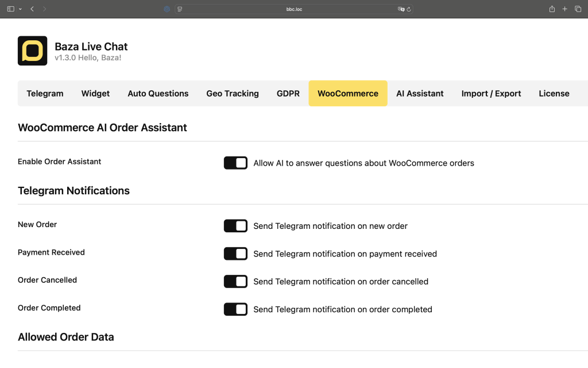Turn off Order Cancelled notification
This screenshot has height=368, width=588.
[x=235, y=282]
